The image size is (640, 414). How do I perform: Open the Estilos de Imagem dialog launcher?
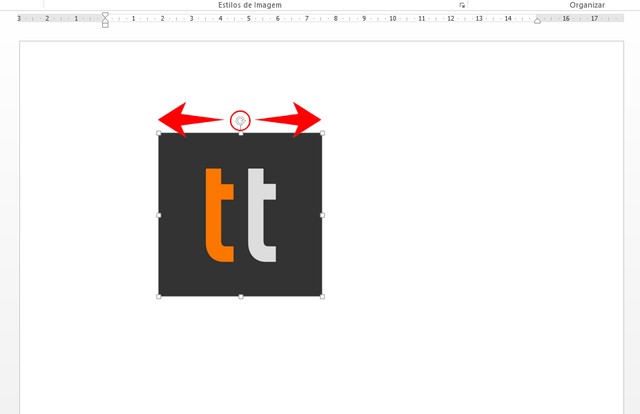[462, 5]
